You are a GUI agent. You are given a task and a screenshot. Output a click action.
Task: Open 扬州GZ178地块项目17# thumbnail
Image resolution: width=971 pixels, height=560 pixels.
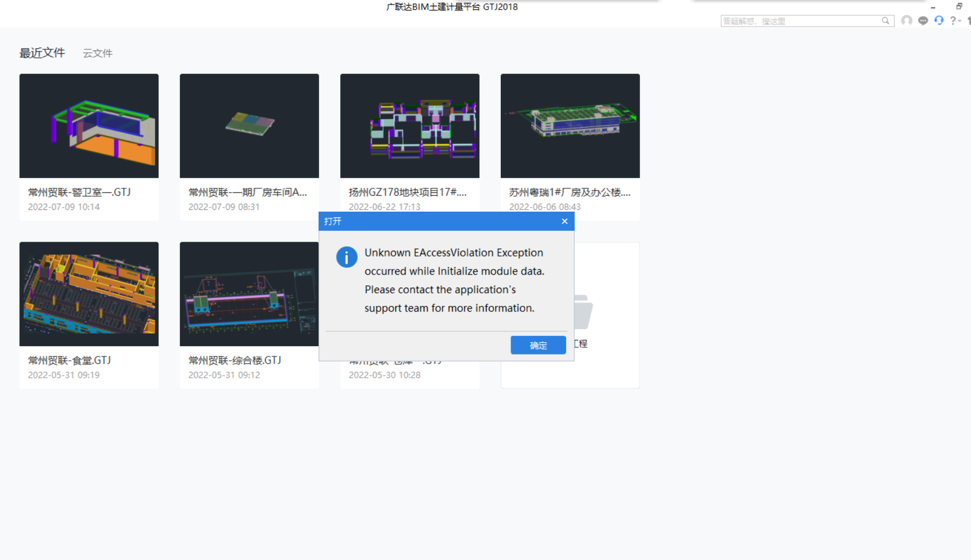[x=410, y=126]
